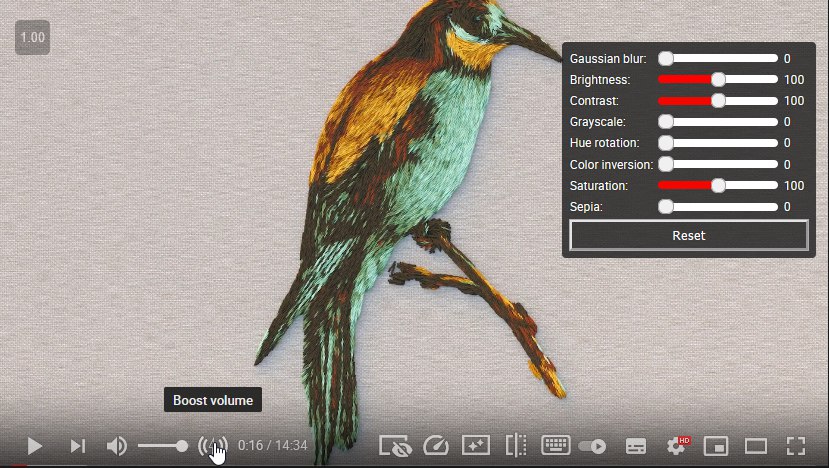Viewport: 829px width, 468px height.
Task: Mute the speaker volume icon
Action: pyautogui.click(x=117, y=446)
